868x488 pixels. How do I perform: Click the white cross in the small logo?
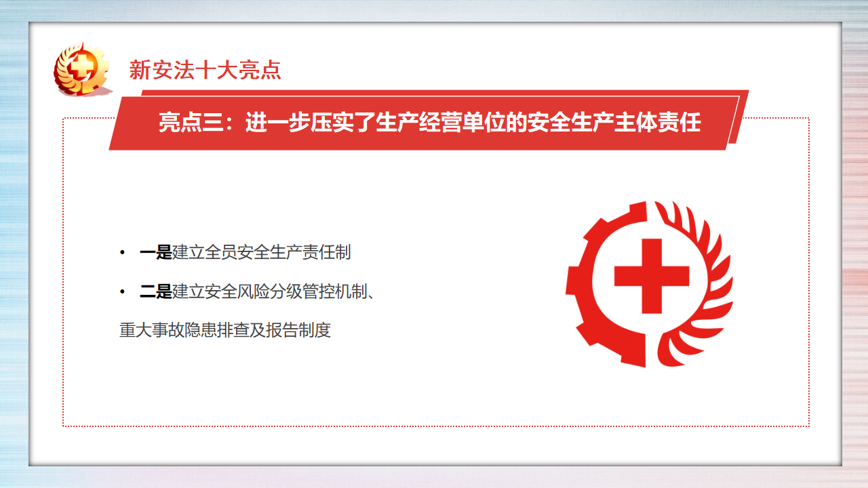(x=81, y=66)
